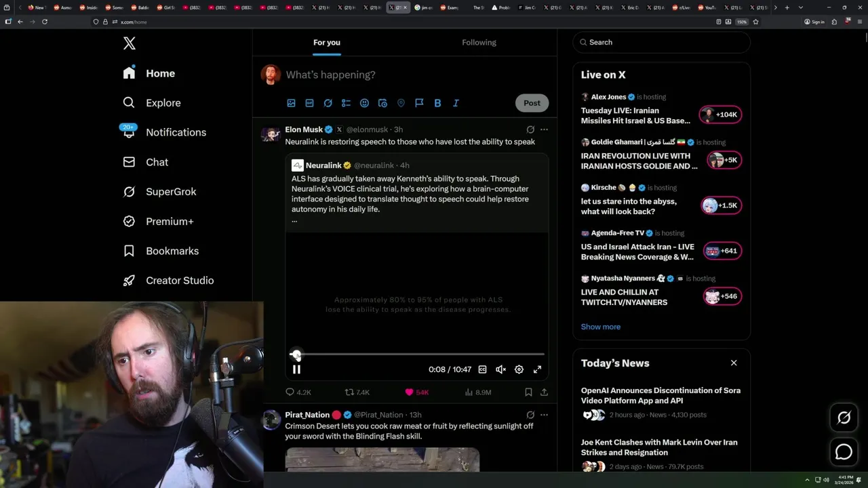
Task: Open Pirat_Nation profile name
Action: coord(307,415)
